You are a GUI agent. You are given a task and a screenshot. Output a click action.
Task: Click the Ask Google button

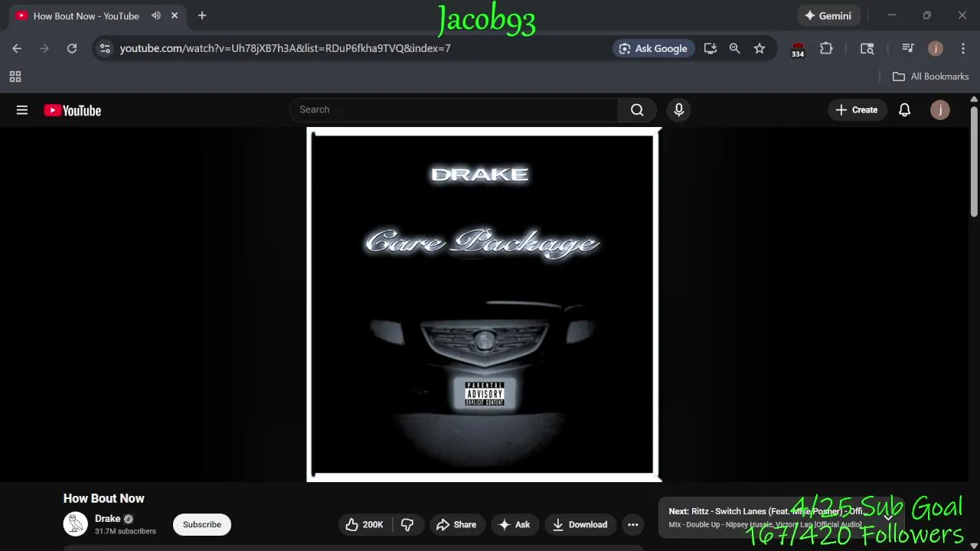pos(654,48)
